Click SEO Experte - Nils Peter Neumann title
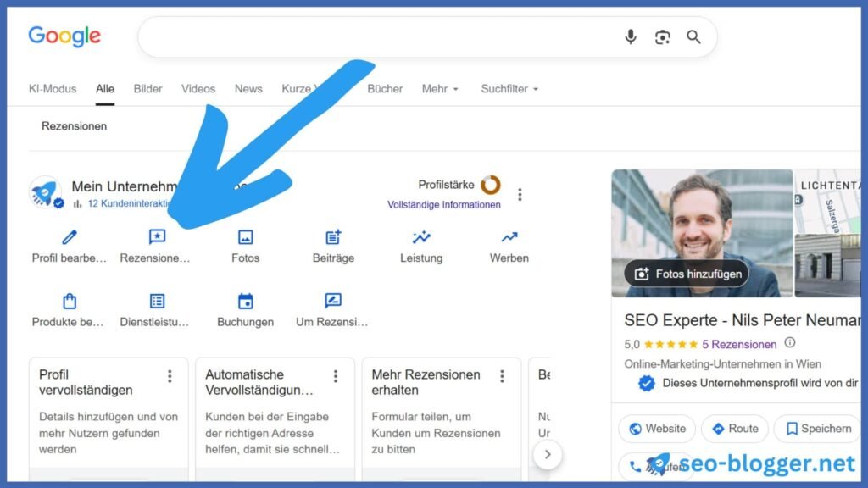 [x=743, y=319]
